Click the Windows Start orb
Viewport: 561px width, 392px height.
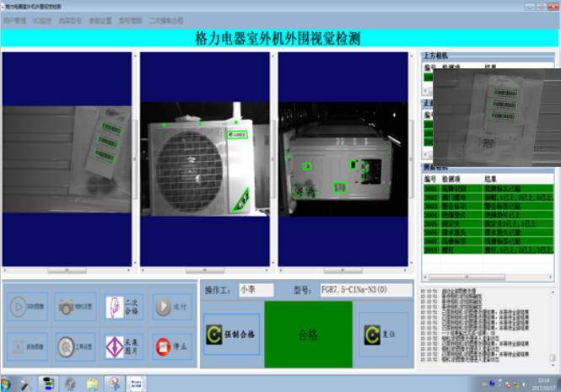pos(6,384)
